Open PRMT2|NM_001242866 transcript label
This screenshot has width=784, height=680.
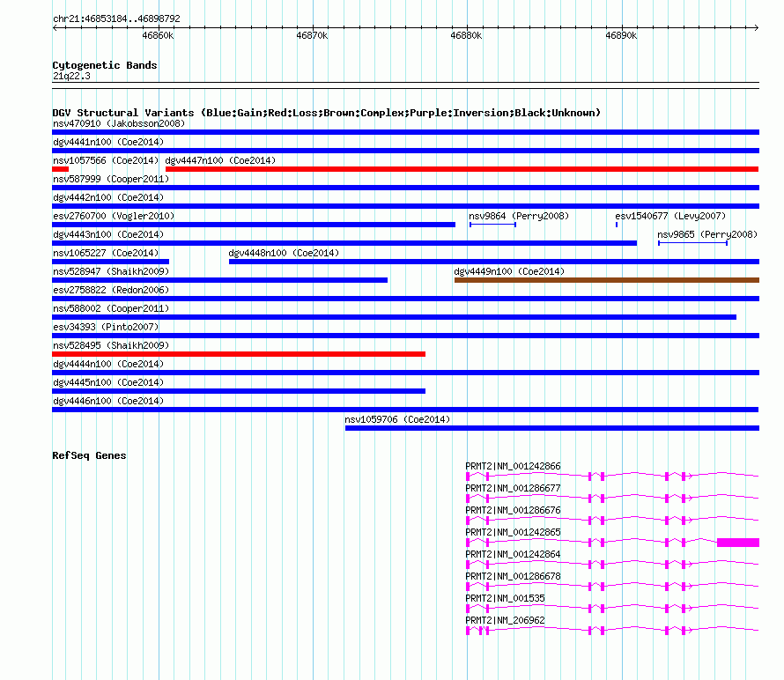point(513,466)
